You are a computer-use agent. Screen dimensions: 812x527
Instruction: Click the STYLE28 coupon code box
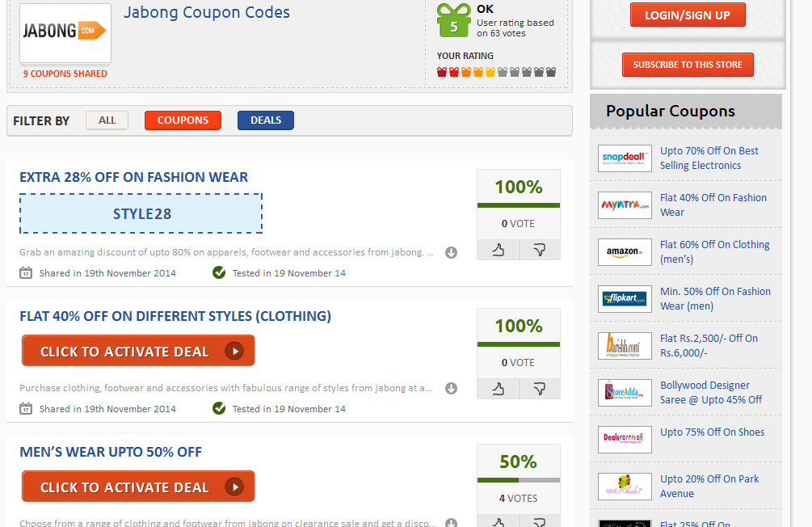tap(141, 213)
